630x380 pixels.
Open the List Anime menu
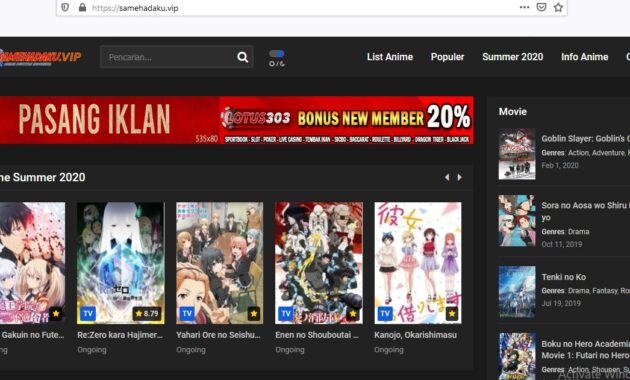390,57
